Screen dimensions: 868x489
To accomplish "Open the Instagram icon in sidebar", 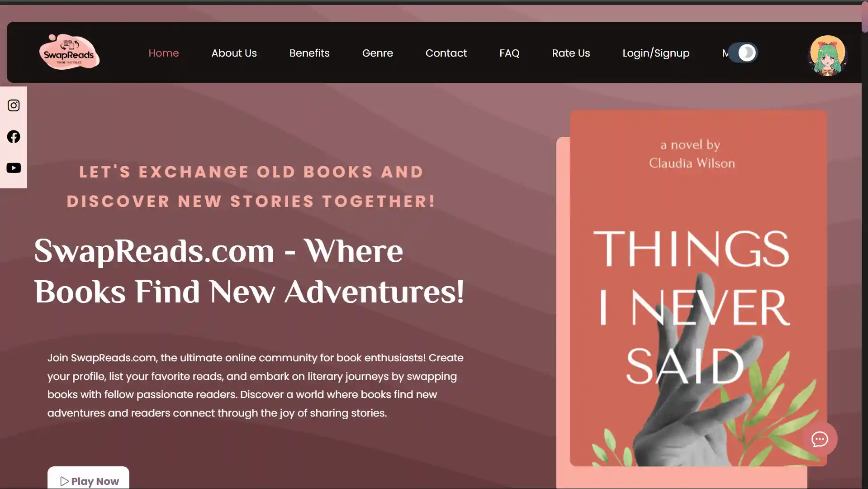I will tap(14, 105).
